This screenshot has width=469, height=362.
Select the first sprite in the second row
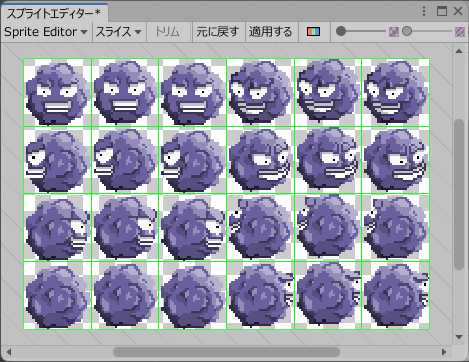pos(57,160)
